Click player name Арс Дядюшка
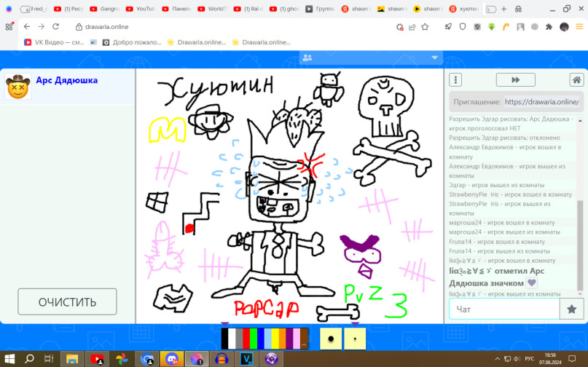 [67, 80]
